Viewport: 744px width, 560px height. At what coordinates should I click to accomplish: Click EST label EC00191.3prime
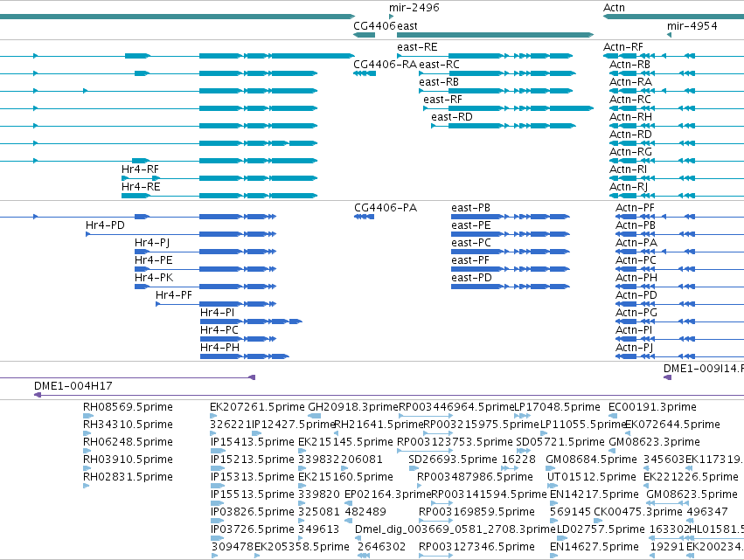pos(652,407)
